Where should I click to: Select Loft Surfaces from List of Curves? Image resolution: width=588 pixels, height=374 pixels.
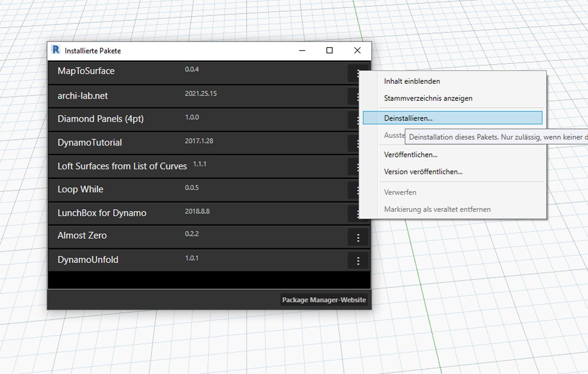pos(122,166)
